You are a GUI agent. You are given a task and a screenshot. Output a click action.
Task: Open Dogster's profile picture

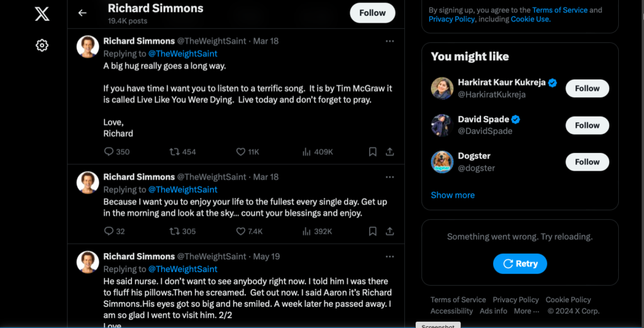click(442, 162)
